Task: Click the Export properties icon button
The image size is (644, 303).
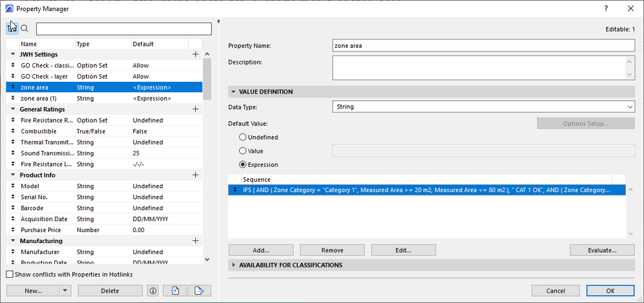Action: pos(200,291)
